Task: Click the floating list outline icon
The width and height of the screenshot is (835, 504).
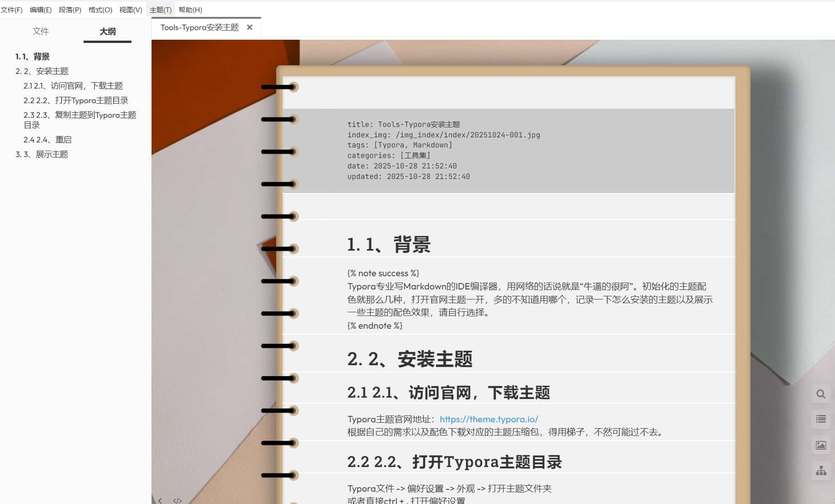Action: (820, 419)
